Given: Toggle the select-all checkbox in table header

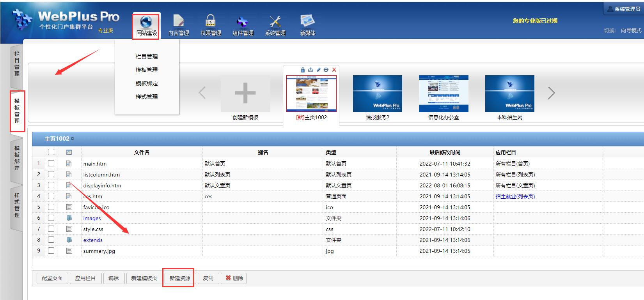Looking at the screenshot, I should [51, 152].
